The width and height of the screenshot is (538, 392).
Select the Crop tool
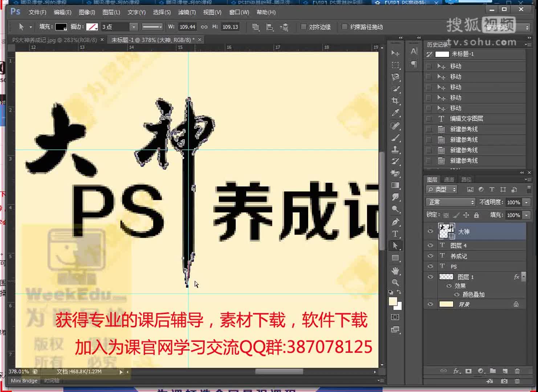tap(395, 101)
